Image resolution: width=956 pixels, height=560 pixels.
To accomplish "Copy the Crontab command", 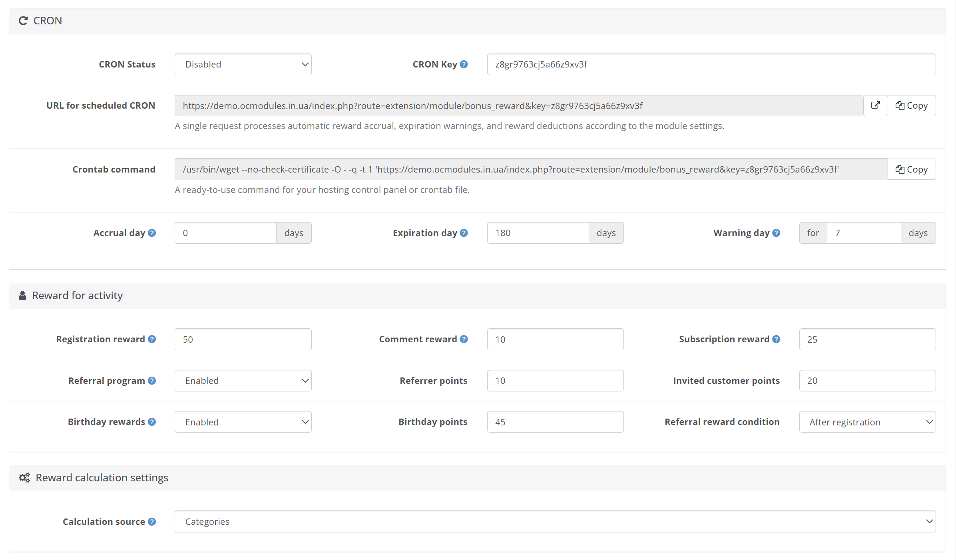I will [912, 169].
